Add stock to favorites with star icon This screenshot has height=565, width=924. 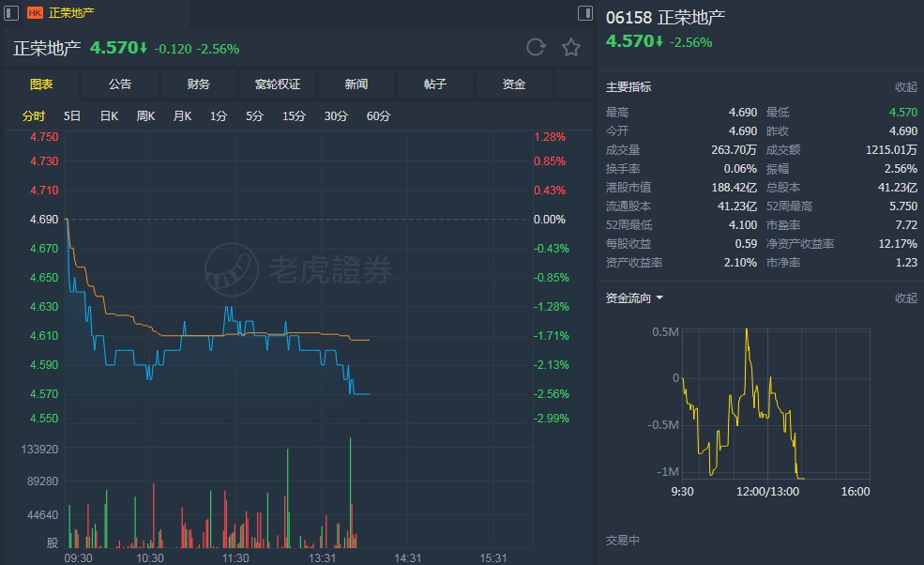[571, 47]
